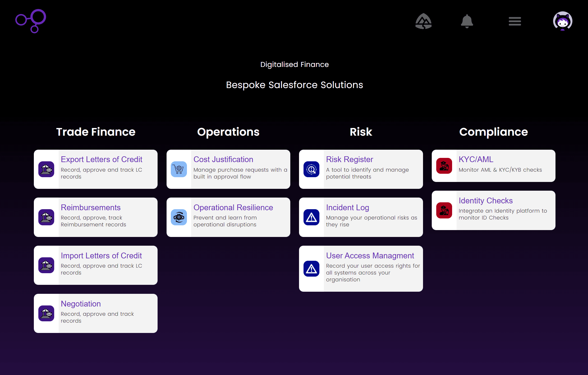Click the User Access Managment warning icon
The image size is (588, 375).
point(311,269)
